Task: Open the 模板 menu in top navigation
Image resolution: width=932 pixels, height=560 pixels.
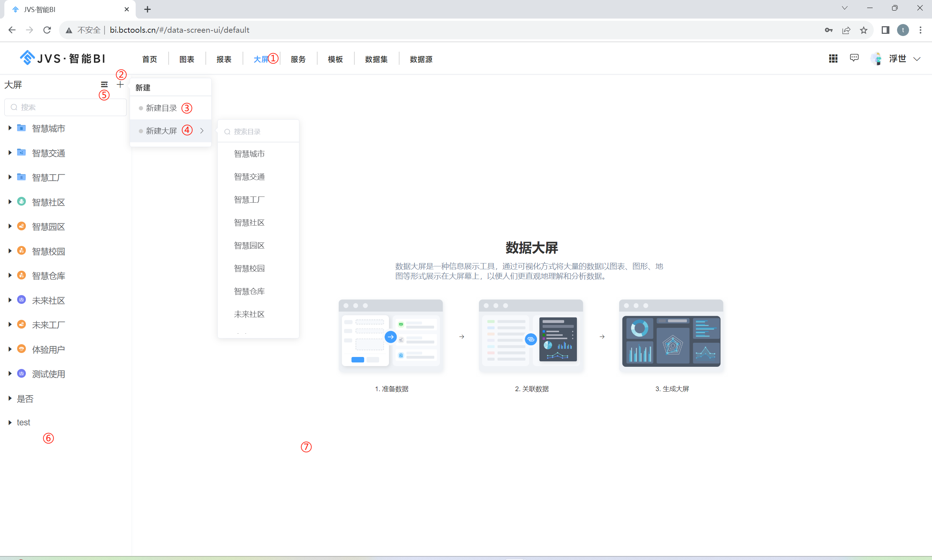Action: click(335, 59)
